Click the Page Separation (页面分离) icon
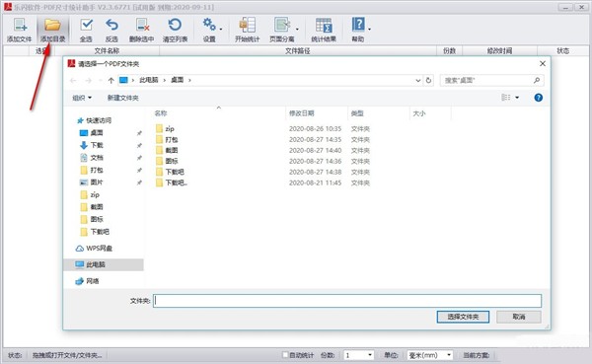592x364 pixels. [282, 25]
